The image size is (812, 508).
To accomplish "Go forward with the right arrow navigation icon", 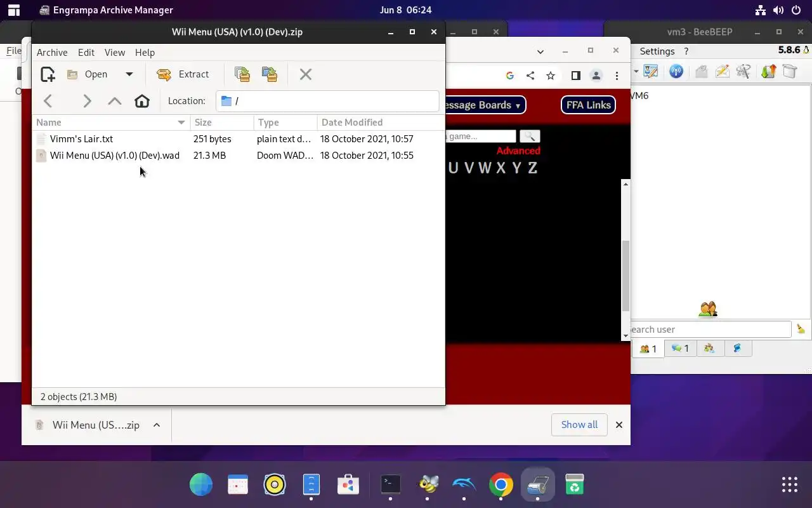I will click(x=87, y=101).
